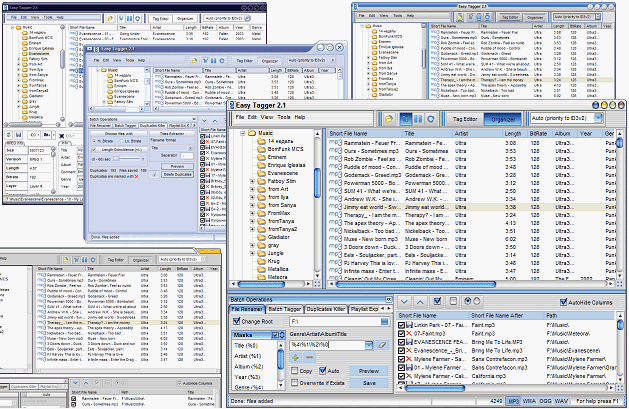
Task: Expand the Fatboy Slim folder in front tree
Action: [252, 181]
